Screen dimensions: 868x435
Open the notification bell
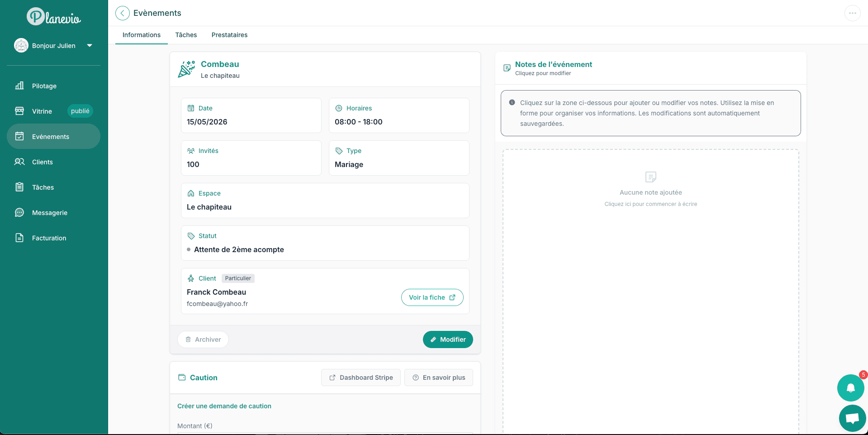[850, 388]
